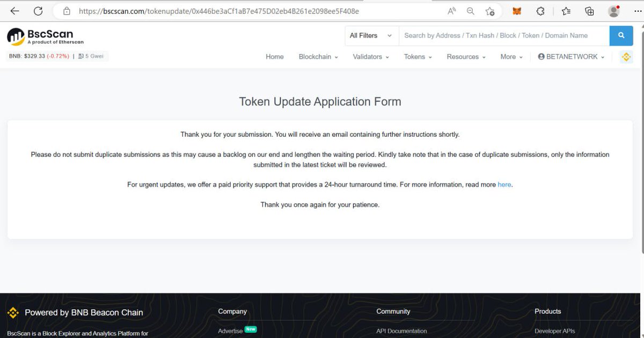This screenshot has width=644, height=338.
Task: Click the Read aloud icon in address bar
Action: pos(451,11)
